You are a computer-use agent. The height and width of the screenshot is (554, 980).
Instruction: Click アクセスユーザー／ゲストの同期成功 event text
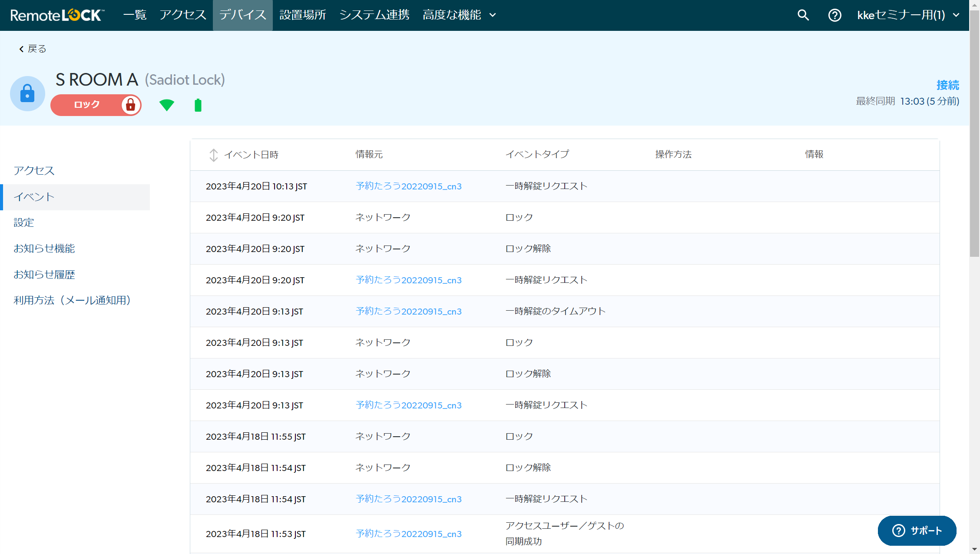[x=565, y=534]
